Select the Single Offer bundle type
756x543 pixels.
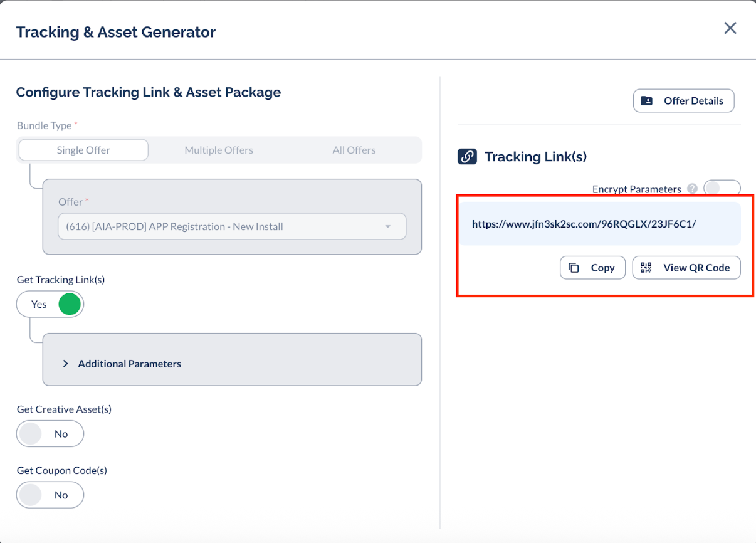[x=83, y=150]
